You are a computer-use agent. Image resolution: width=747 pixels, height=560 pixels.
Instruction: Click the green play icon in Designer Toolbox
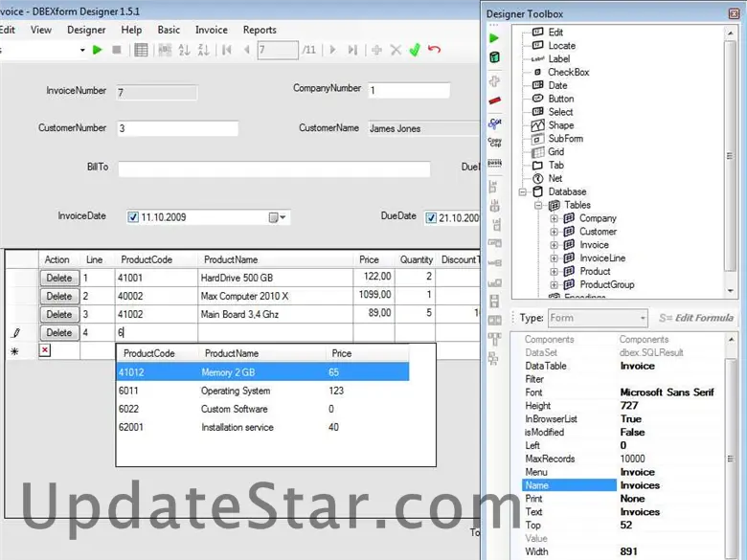494,38
